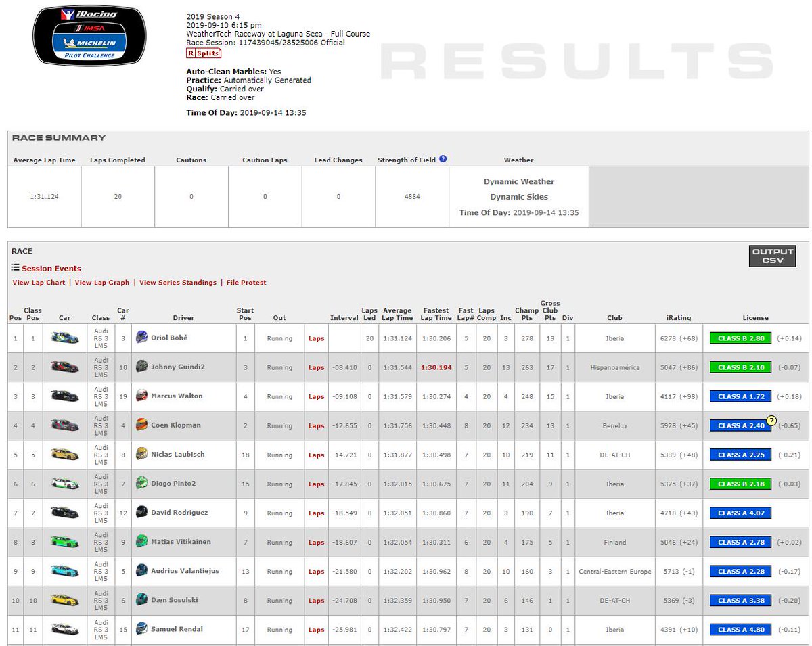
Task: Click the Strength of Field value 4884
Action: pyautogui.click(x=412, y=197)
